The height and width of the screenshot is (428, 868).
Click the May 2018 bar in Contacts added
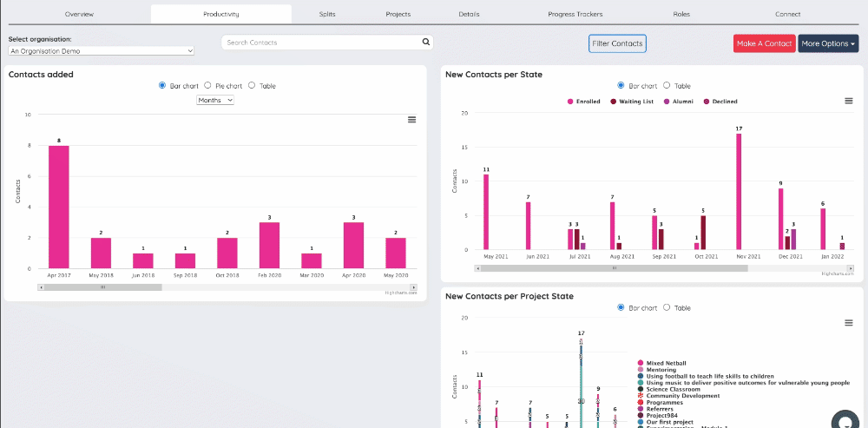coord(102,253)
